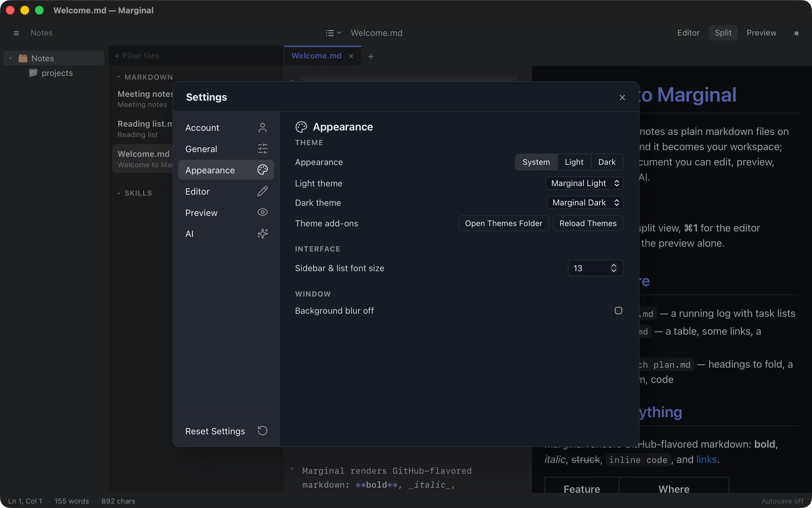Click the editor fold triangle near markdown paragraph
Screen dimensions: 812x508
point(292,469)
